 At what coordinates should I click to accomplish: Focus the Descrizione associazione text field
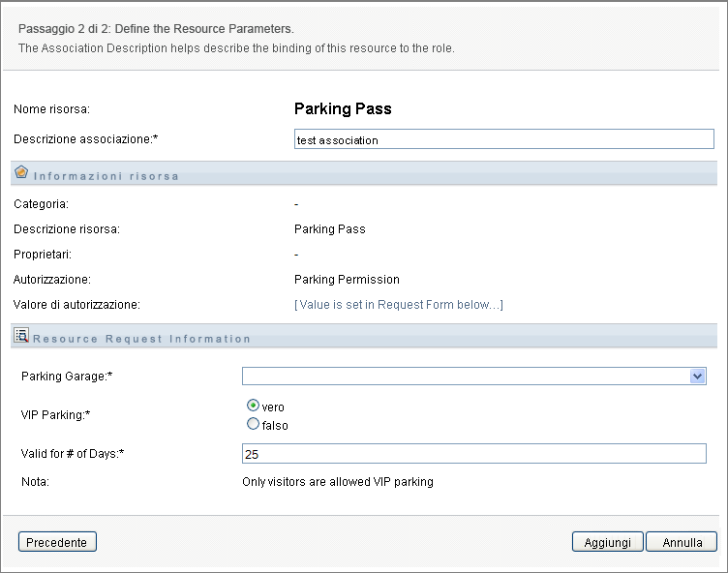[503, 139]
